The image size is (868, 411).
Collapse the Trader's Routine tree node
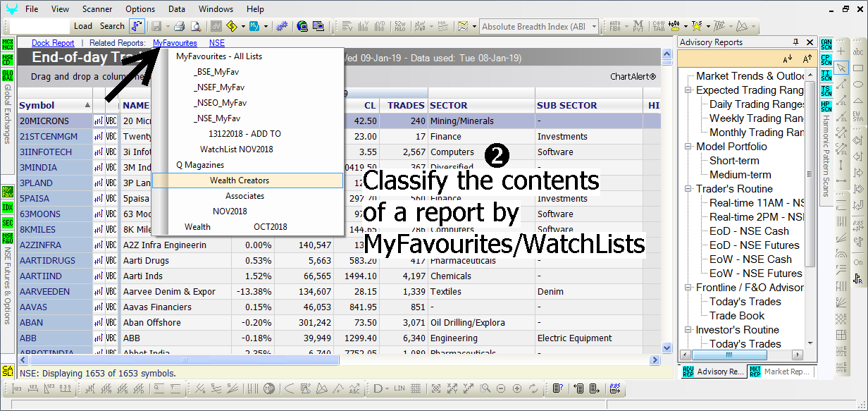click(688, 189)
